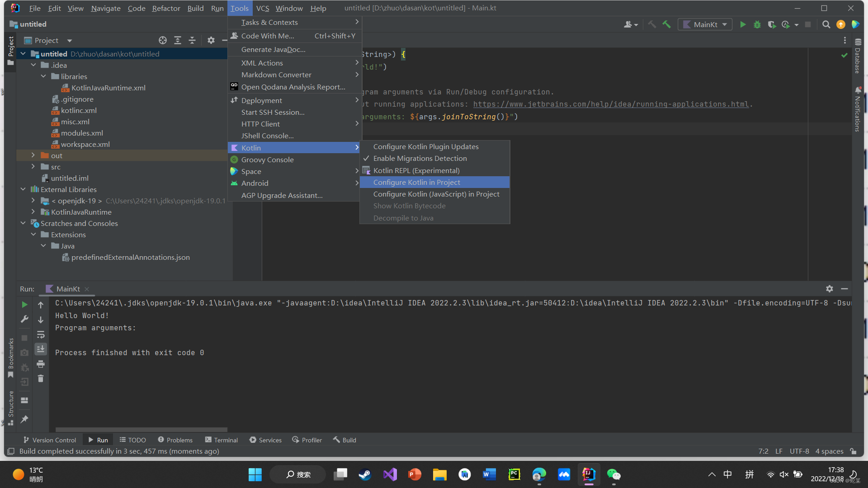This screenshot has width=868, height=488.
Task: Click the green Run button in toolbar
Action: [x=743, y=24]
